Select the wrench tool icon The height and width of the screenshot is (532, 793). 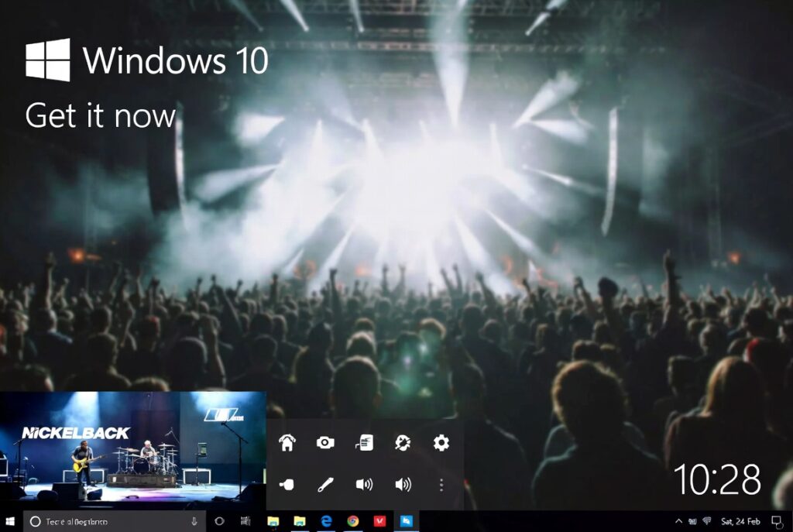(x=325, y=485)
